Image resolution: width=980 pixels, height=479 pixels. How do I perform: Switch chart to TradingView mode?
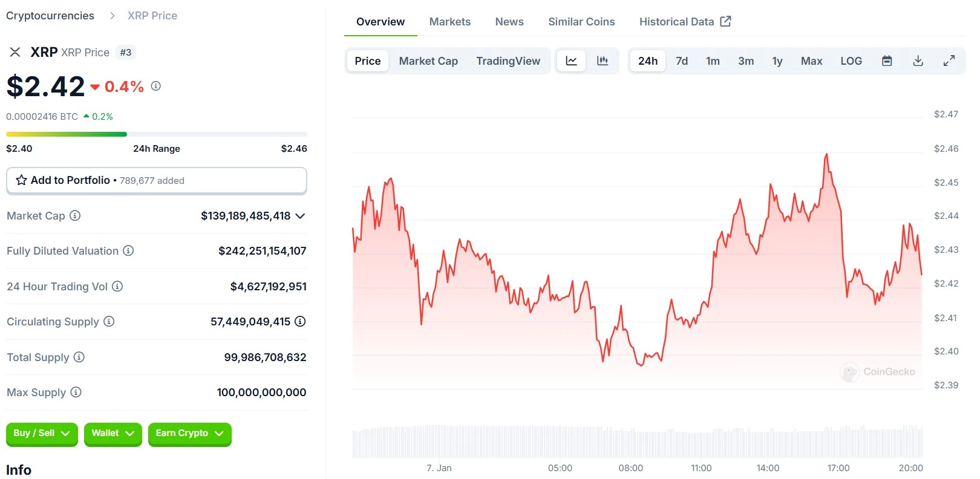(x=508, y=60)
